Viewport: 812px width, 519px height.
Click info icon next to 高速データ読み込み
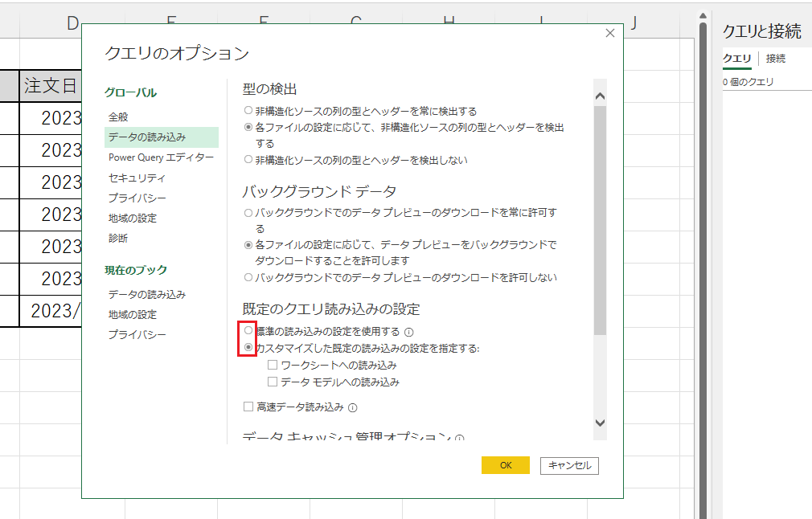point(353,408)
